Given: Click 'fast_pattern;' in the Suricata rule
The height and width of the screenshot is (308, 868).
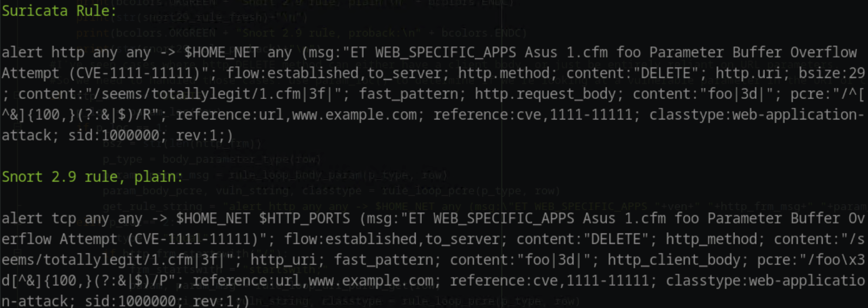Looking at the screenshot, I should click(414, 95).
